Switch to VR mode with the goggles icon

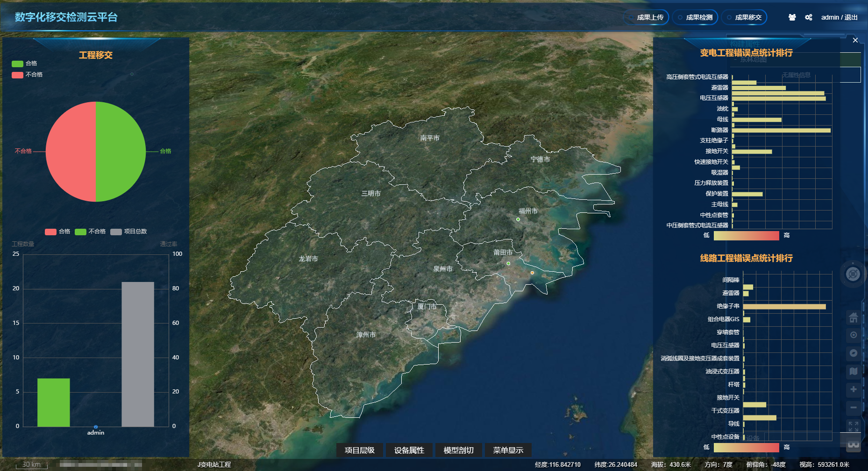(853, 444)
